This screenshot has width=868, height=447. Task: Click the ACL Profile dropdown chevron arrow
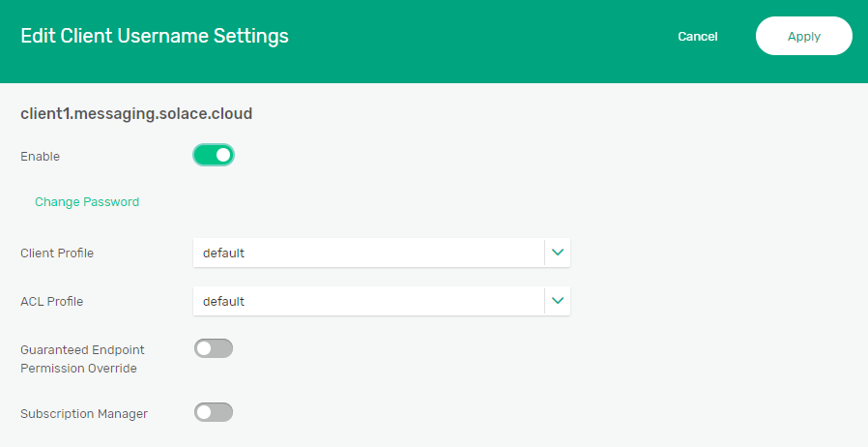[558, 301]
